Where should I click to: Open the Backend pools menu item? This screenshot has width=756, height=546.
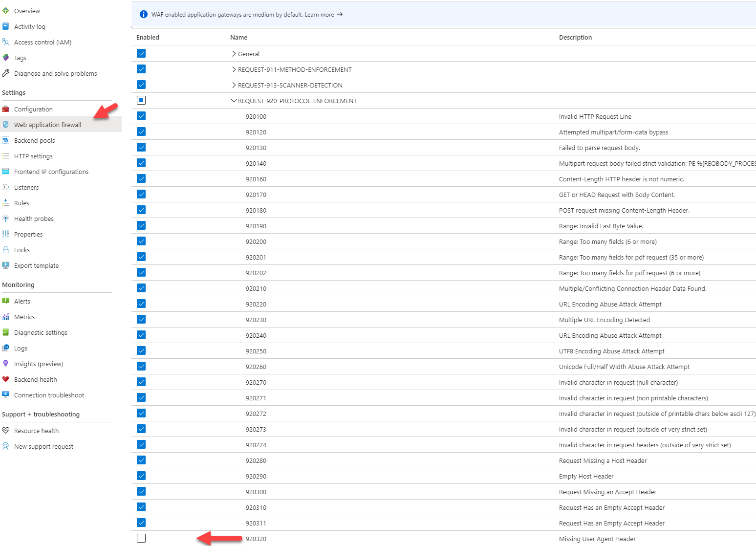34,140
